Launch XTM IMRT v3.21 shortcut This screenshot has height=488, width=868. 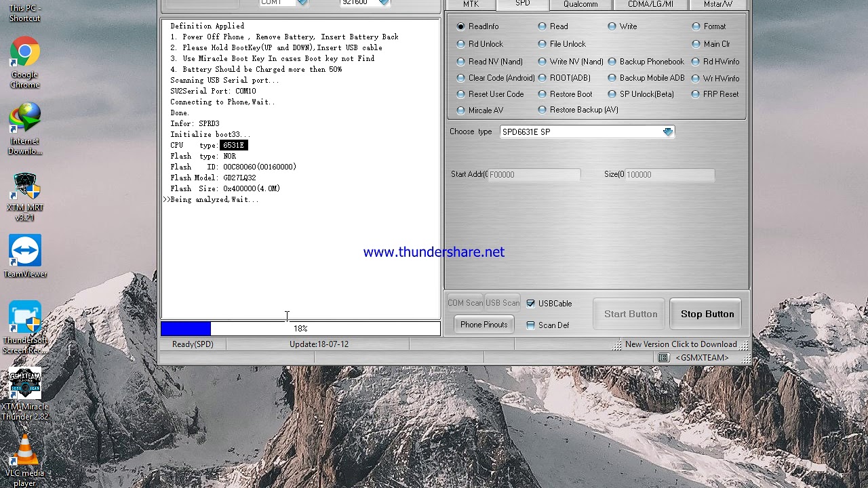pos(25,197)
